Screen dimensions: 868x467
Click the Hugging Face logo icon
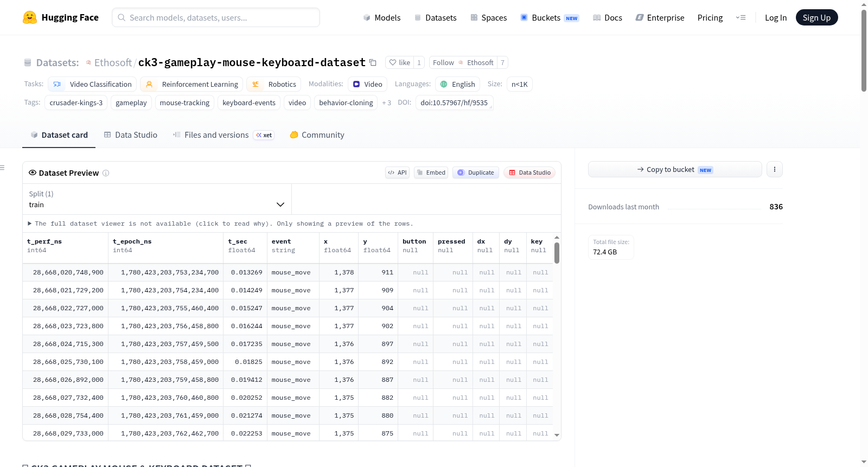[x=30, y=17]
